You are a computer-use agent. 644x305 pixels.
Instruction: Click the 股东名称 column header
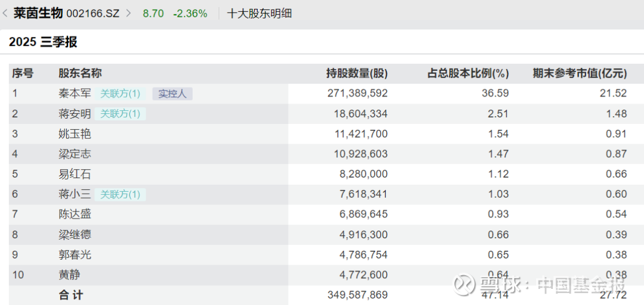[80, 73]
